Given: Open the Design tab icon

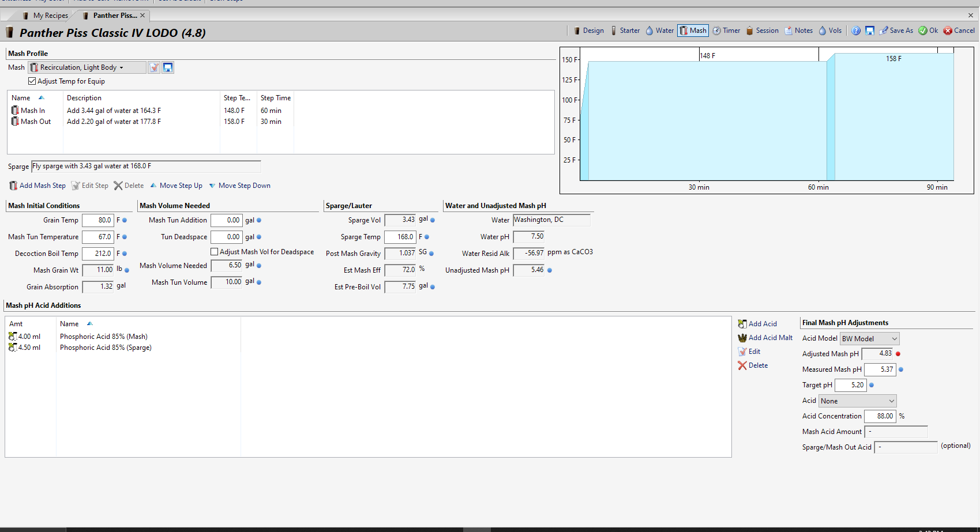Looking at the screenshot, I should click(x=576, y=31).
